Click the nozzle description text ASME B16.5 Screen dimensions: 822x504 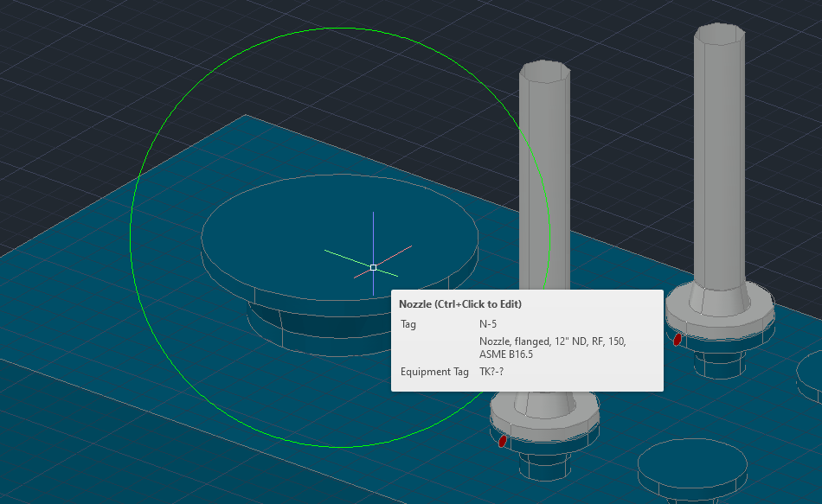505,354
